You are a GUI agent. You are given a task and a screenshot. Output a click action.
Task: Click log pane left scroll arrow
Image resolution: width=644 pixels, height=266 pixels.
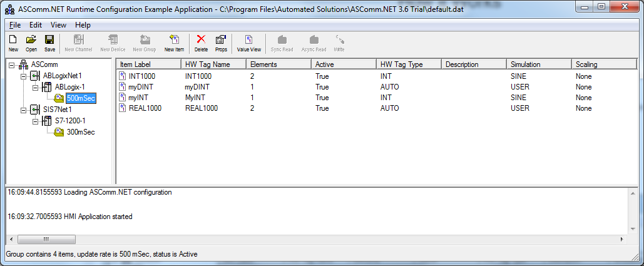11,239
